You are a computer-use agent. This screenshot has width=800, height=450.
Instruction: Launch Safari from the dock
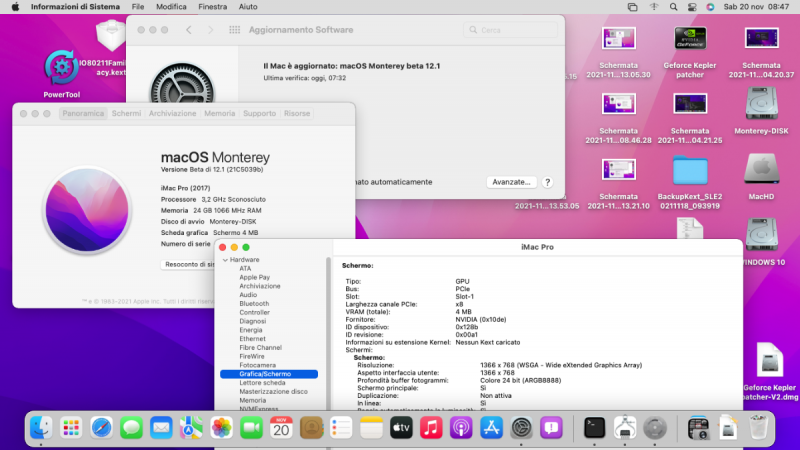tap(101, 428)
